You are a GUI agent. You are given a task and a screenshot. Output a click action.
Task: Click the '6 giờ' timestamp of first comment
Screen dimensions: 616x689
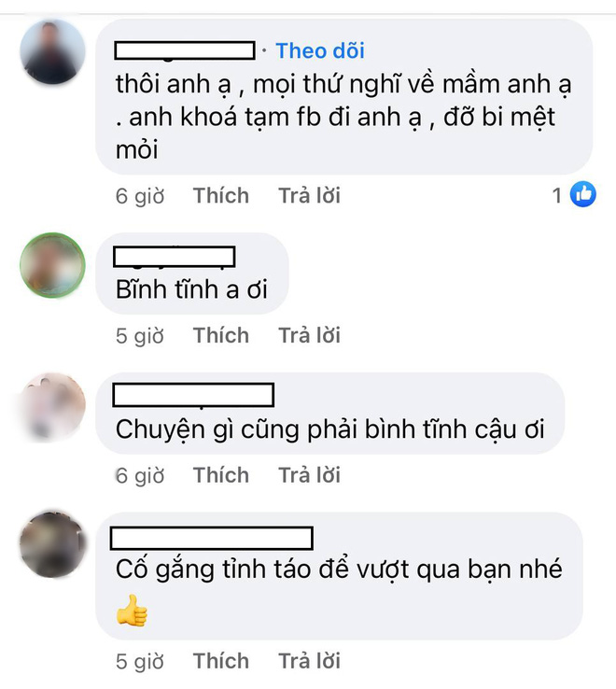(x=140, y=196)
